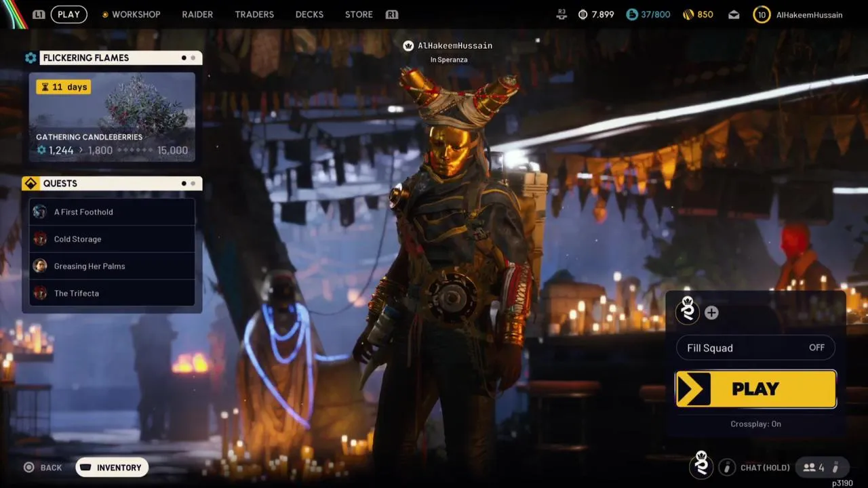Click The Trifecta quest portrait
The image size is (868, 488).
[40, 293]
